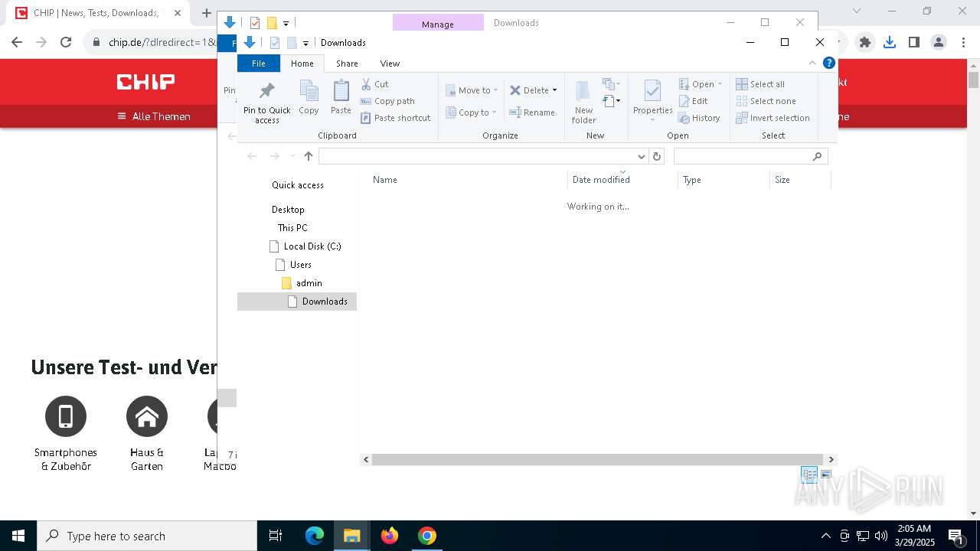
Task: Open the Quick Access Toolbar customize dropdown
Action: point(305,43)
